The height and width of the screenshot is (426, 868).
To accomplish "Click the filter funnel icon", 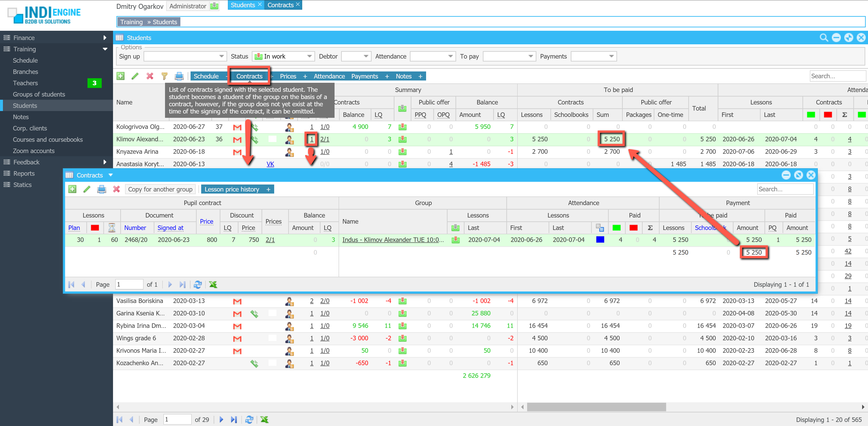I will [x=164, y=76].
